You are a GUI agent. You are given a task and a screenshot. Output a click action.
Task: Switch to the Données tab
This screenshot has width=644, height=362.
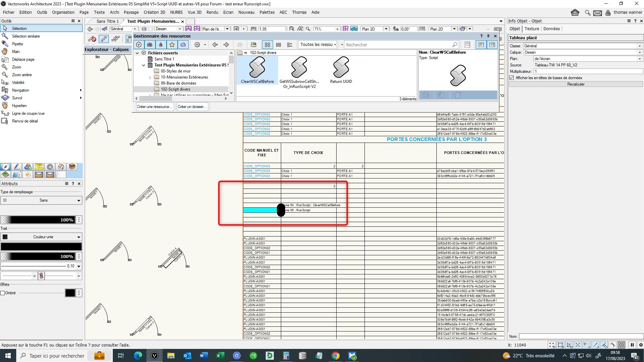(551, 29)
